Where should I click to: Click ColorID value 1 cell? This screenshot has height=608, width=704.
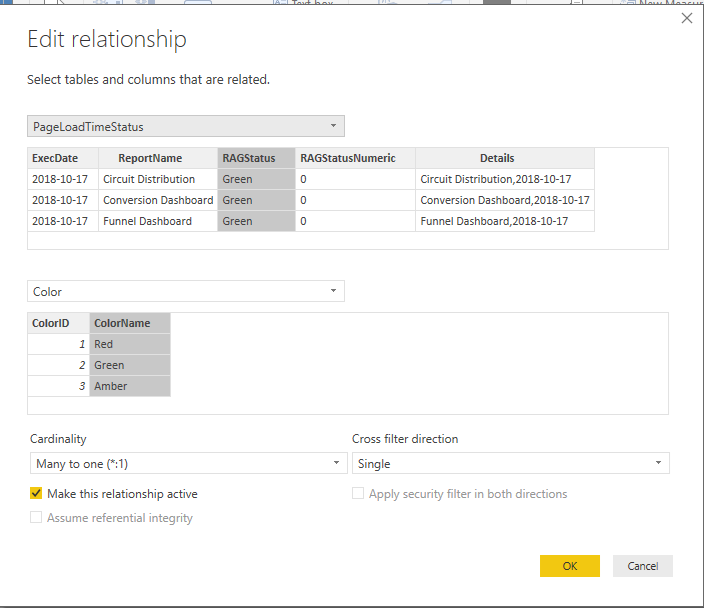point(58,344)
